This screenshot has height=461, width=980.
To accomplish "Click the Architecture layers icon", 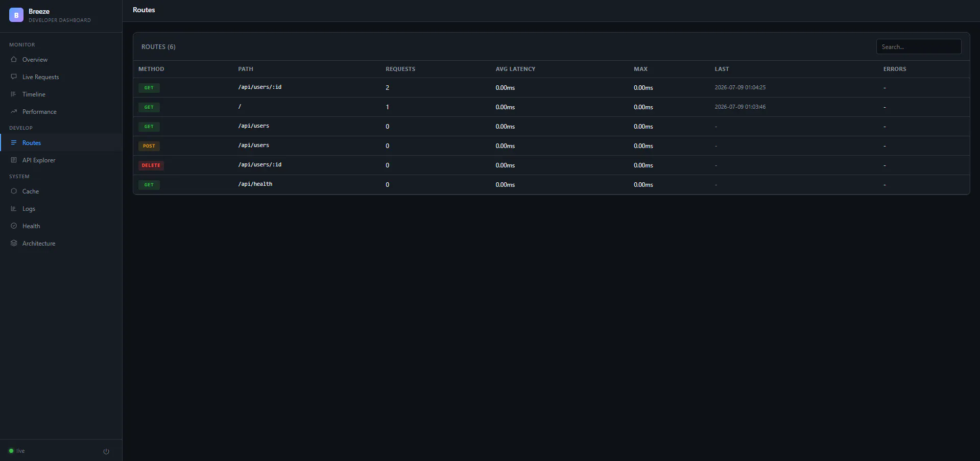I will [x=14, y=244].
